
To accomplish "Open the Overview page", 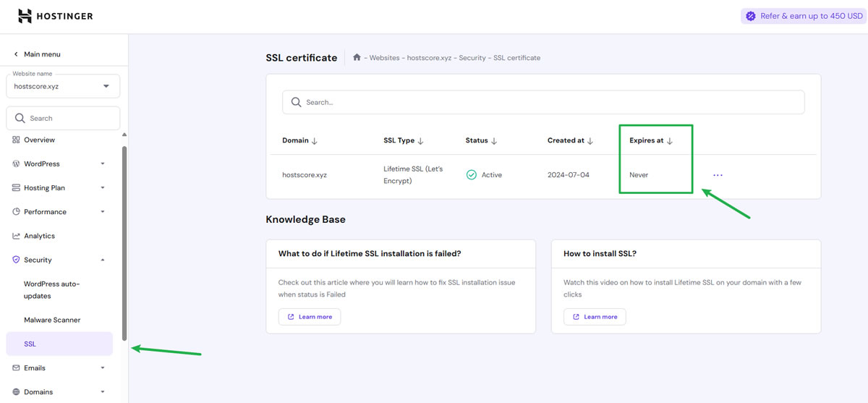I will (39, 140).
